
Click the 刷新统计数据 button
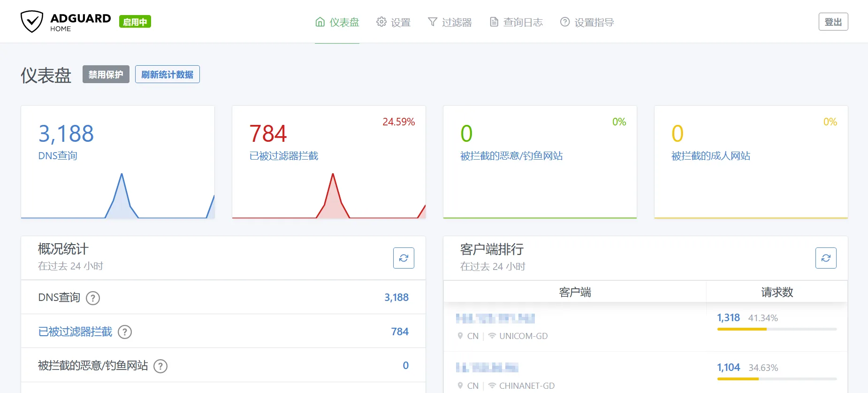coord(168,74)
